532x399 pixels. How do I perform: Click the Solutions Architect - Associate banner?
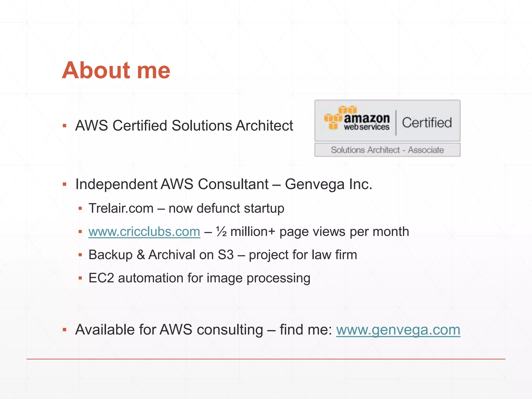tap(387, 150)
